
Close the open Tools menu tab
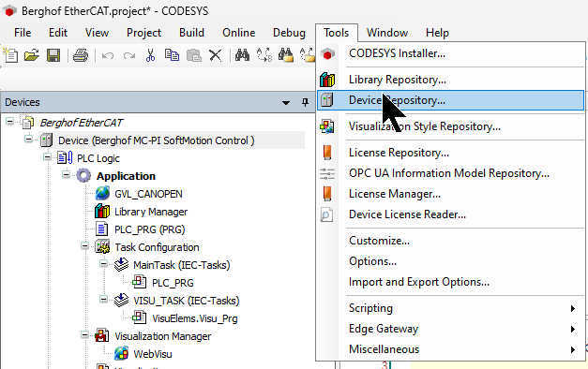pos(337,33)
